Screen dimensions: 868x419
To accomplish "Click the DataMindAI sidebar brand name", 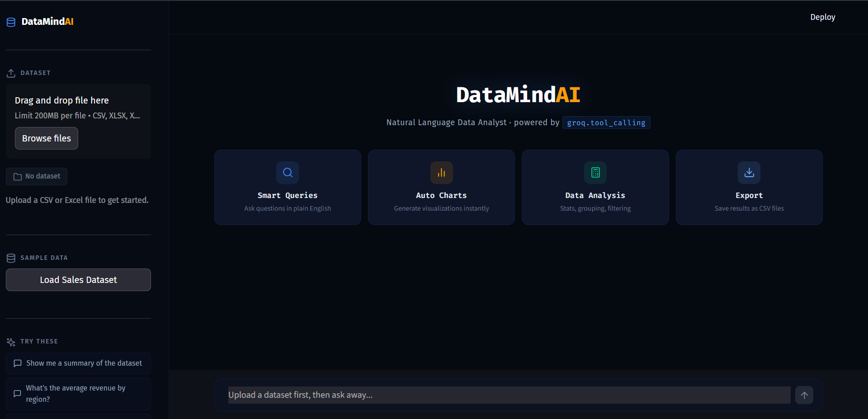I will click(47, 22).
